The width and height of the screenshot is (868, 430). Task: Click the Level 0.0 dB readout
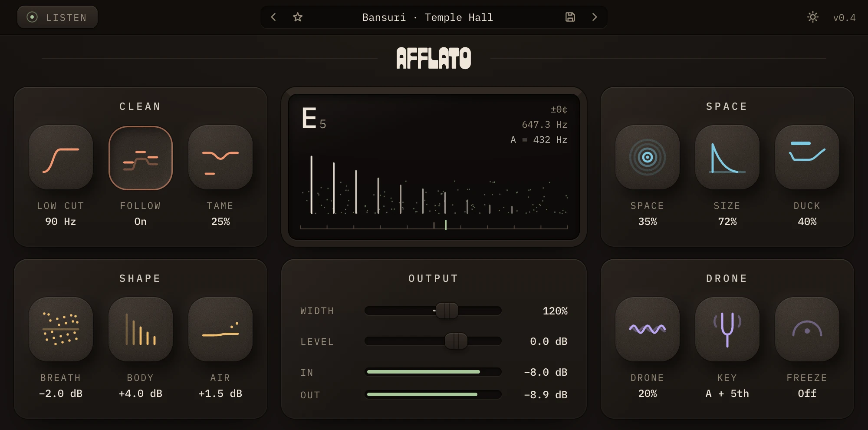click(549, 341)
